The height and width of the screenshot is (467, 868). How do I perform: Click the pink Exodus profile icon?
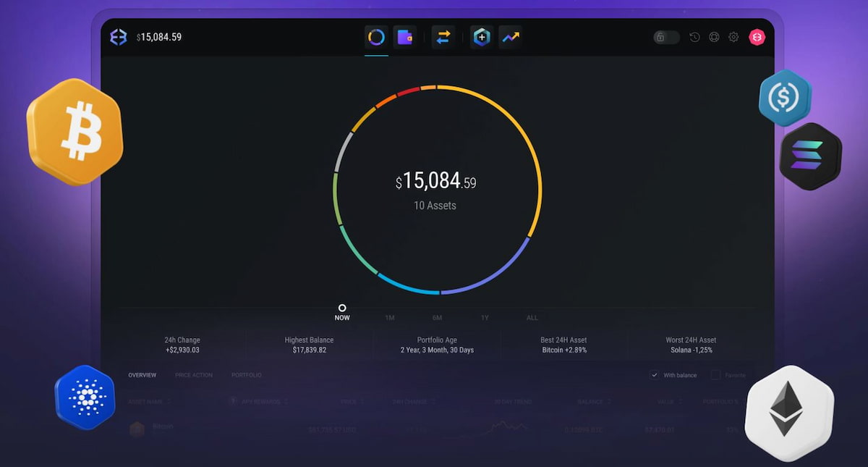pos(757,37)
